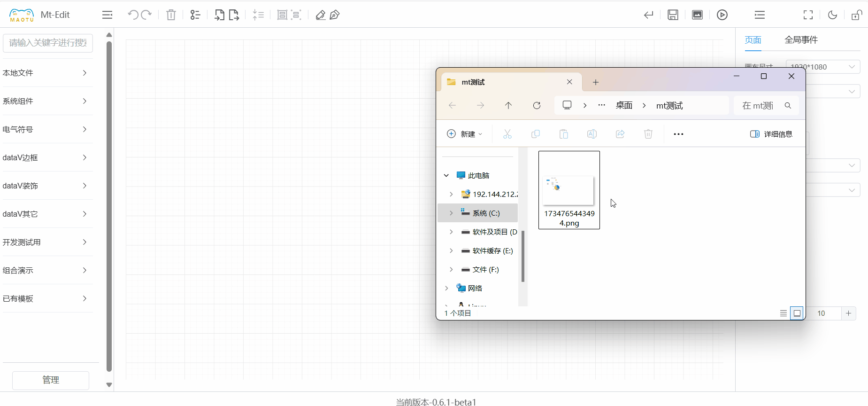Toggle the canvas lock icon
The width and height of the screenshot is (868, 406).
tap(856, 15)
